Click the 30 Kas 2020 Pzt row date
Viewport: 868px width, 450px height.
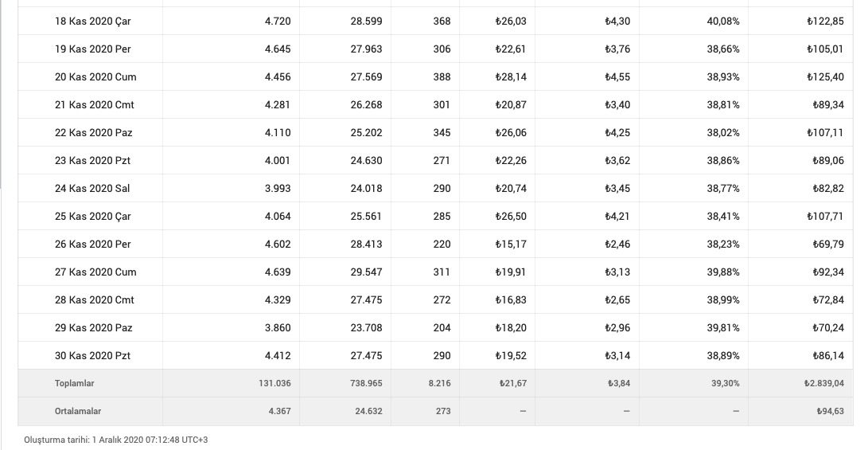tap(92, 356)
